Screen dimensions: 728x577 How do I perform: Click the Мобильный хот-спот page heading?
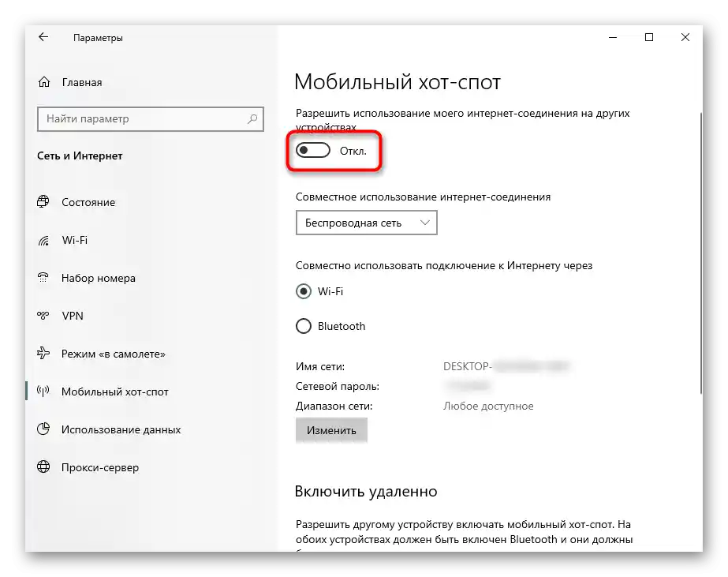click(398, 82)
